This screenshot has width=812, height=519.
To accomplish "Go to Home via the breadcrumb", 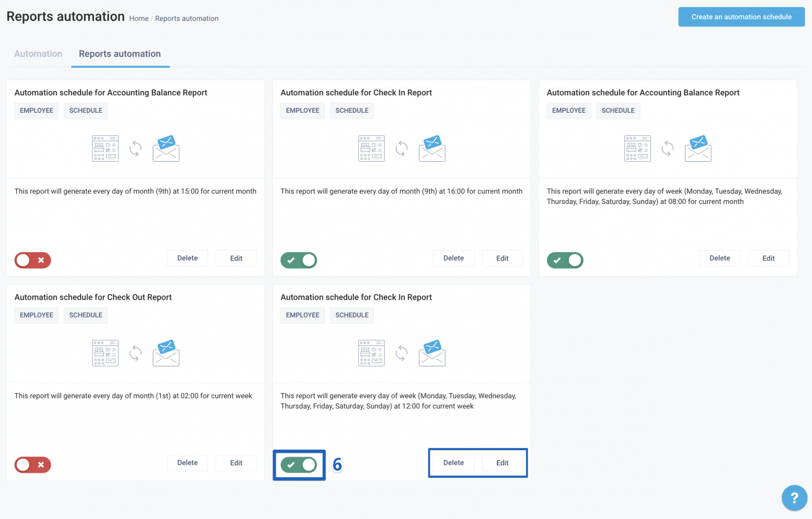I will click(x=139, y=19).
